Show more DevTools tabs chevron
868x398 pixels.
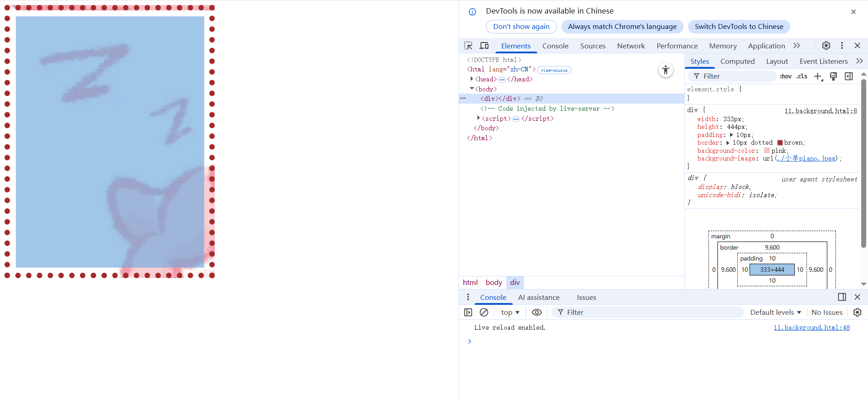(x=797, y=46)
